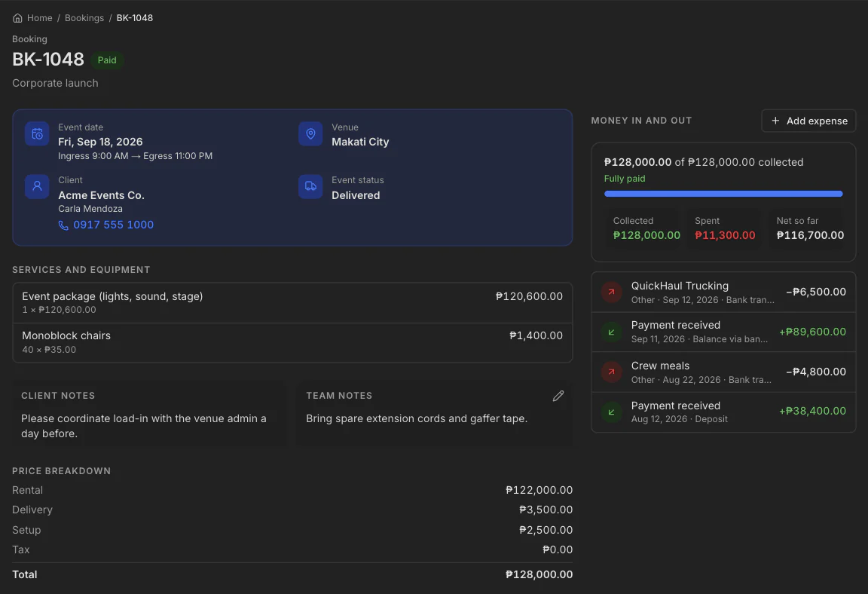This screenshot has height=594, width=868.
Task: Click the Setup ₱2,500.00 amount
Action: 546,530
